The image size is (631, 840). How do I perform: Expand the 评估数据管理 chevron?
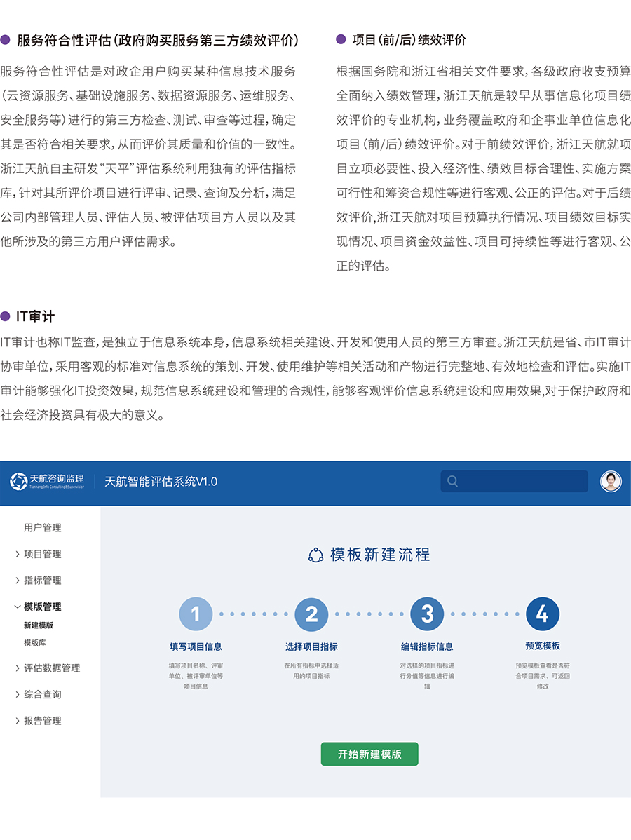(x=18, y=668)
